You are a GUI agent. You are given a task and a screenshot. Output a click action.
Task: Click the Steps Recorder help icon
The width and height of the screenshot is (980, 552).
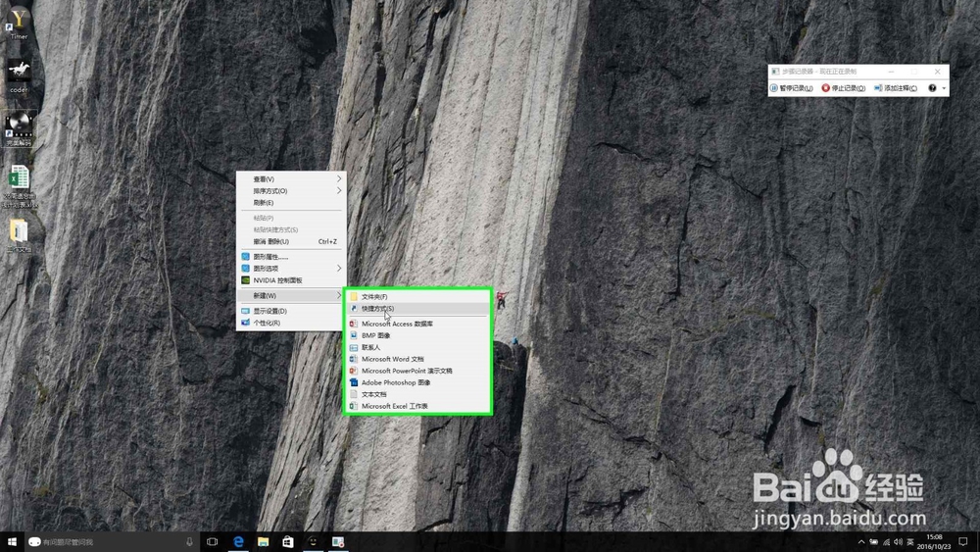click(x=932, y=88)
